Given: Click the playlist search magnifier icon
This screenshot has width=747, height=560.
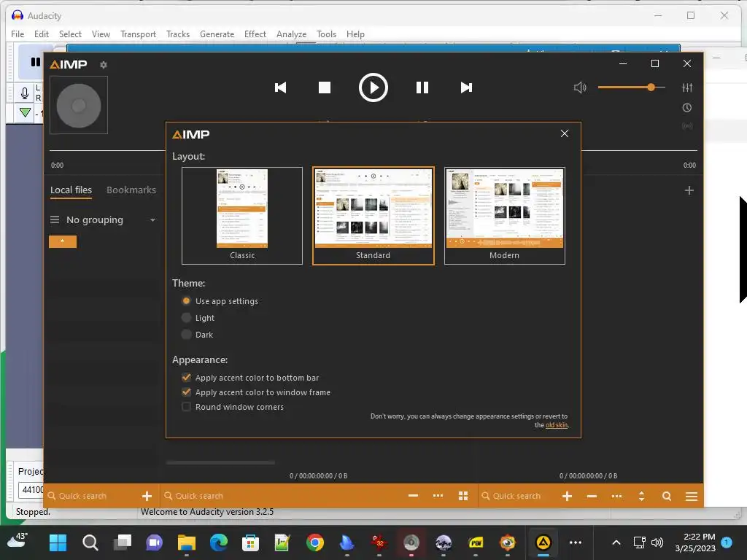Looking at the screenshot, I should 667,496.
